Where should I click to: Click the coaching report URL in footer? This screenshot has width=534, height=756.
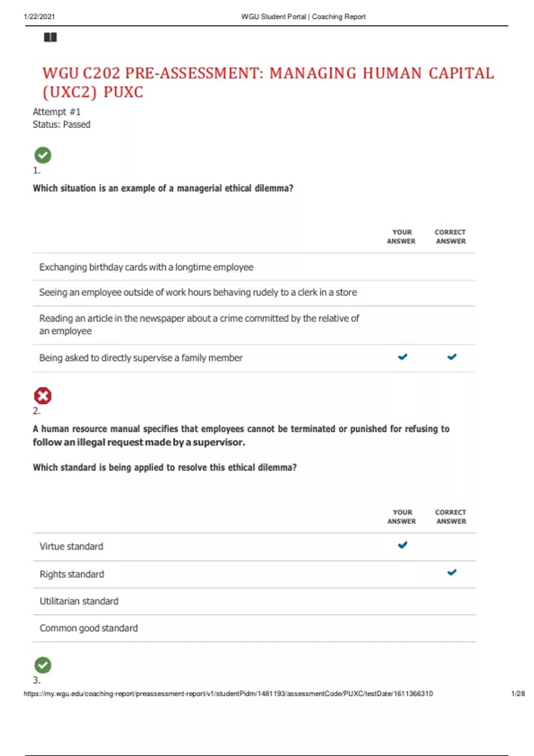point(228,694)
